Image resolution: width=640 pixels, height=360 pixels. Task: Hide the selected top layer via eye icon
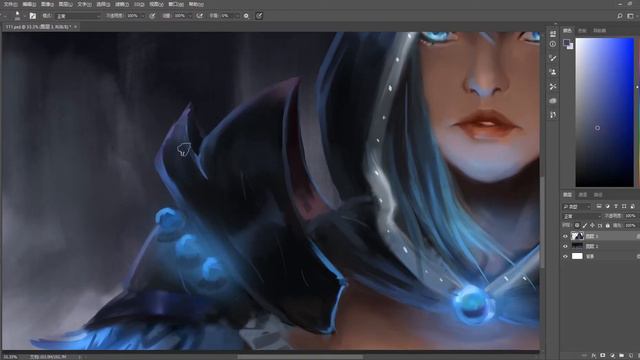click(x=565, y=236)
